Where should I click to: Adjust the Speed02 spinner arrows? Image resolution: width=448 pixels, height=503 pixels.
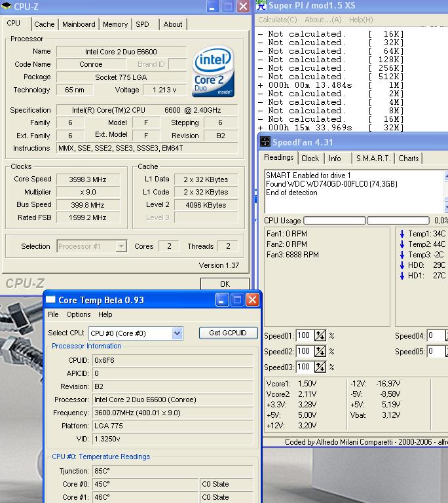click(320, 351)
